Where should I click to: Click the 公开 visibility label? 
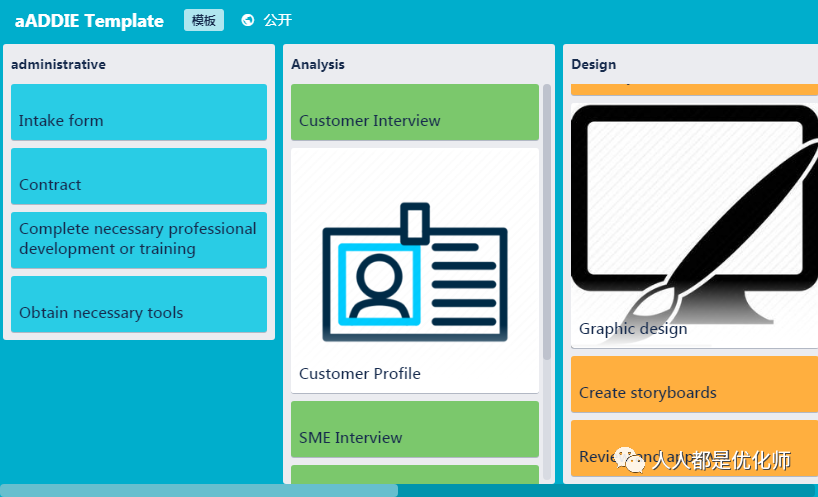coord(278,20)
